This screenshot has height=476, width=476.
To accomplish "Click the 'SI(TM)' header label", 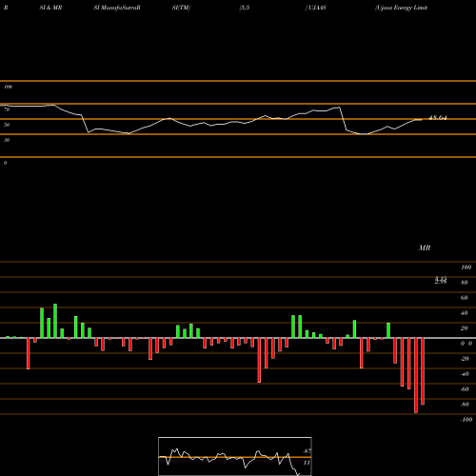I will (x=181, y=8).
